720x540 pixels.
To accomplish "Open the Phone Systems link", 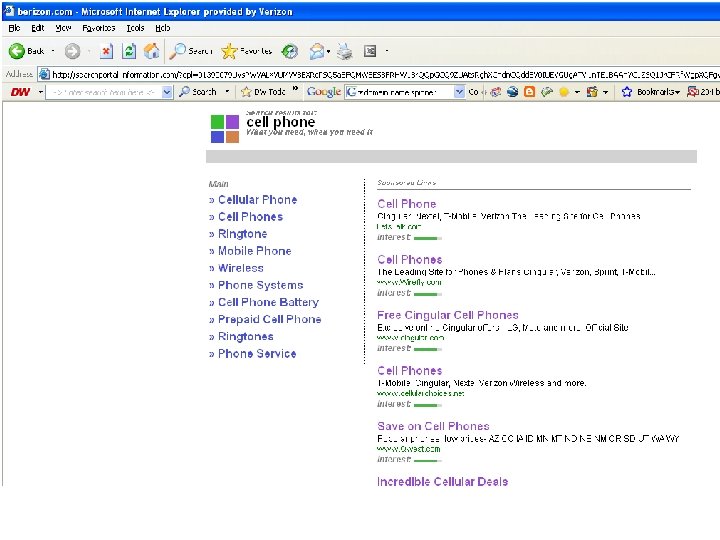I will coord(260,285).
